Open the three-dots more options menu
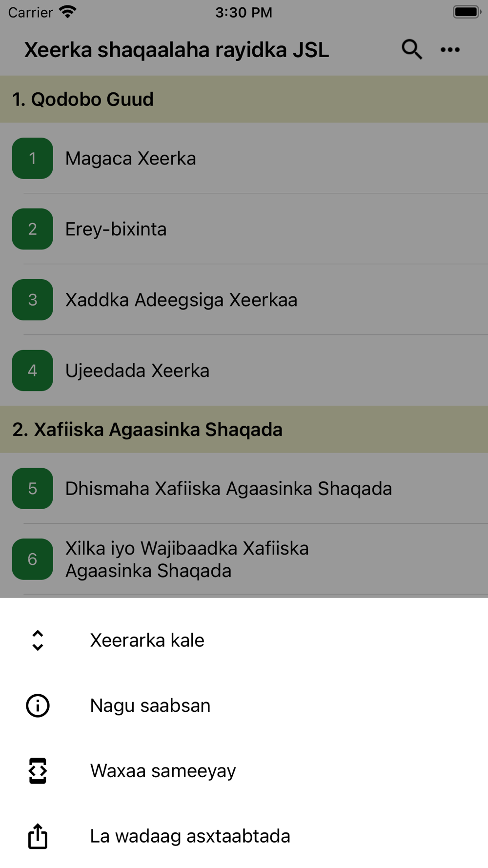 450,49
